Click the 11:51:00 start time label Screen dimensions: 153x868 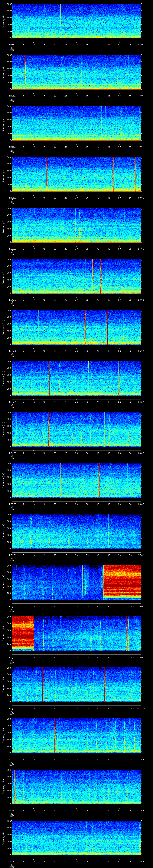[x=12, y=300]
